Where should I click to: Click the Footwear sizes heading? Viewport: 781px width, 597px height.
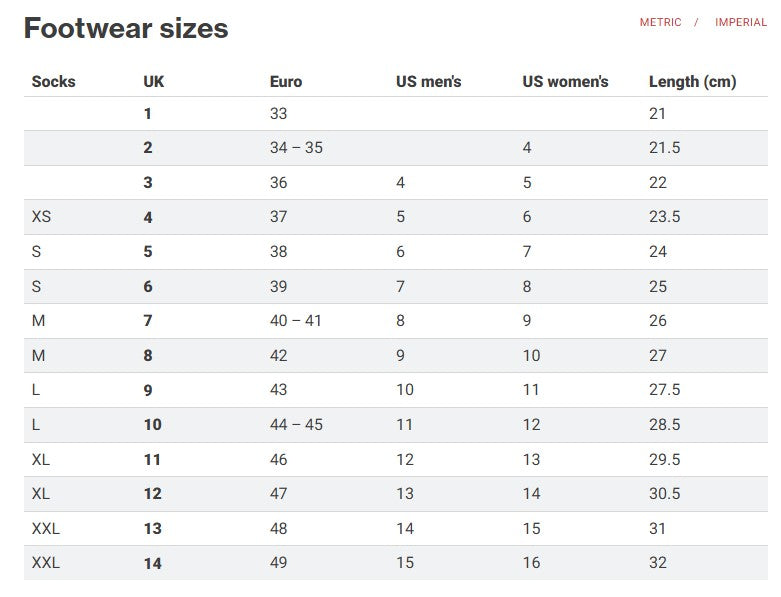pos(126,28)
